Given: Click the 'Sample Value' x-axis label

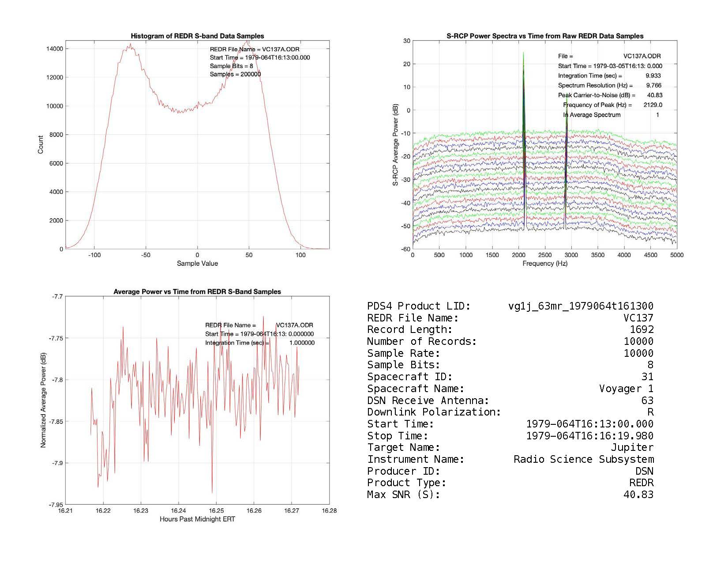Looking at the screenshot, I should (197, 264).
